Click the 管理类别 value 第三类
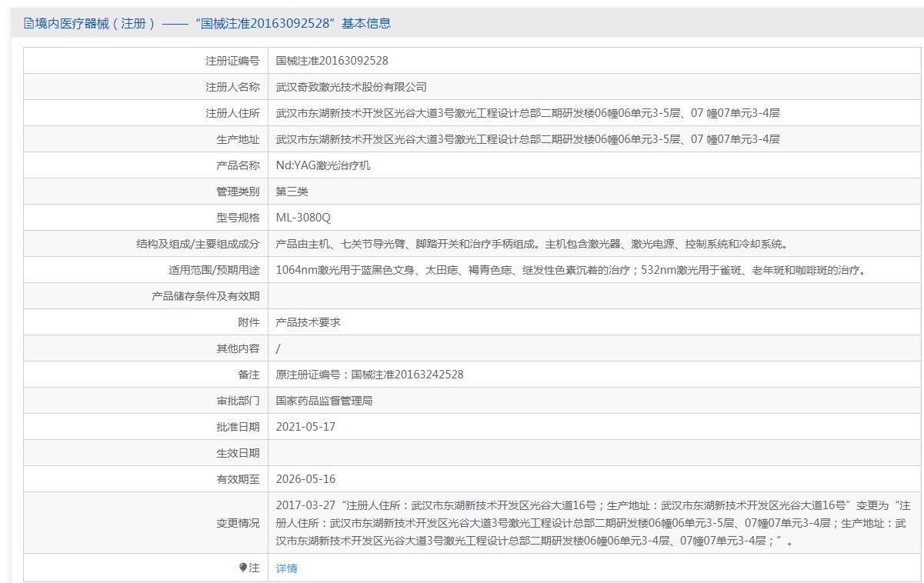This screenshot has width=924, height=583. tap(292, 192)
